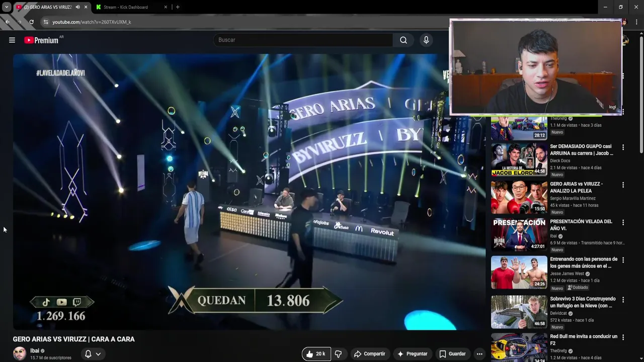The width and height of the screenshot is (644, 362).
Task: Click 572 k vistas text
Action: click(x=561, y=320)
